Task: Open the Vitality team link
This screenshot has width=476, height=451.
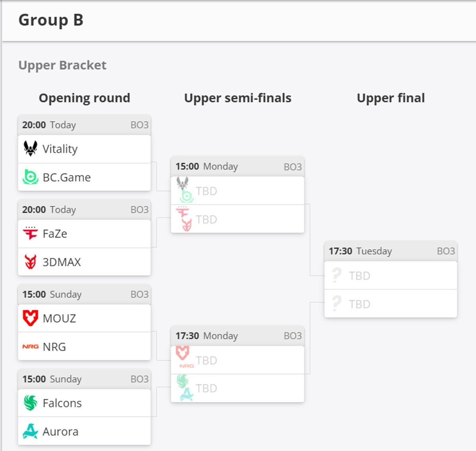Action: 60,149
